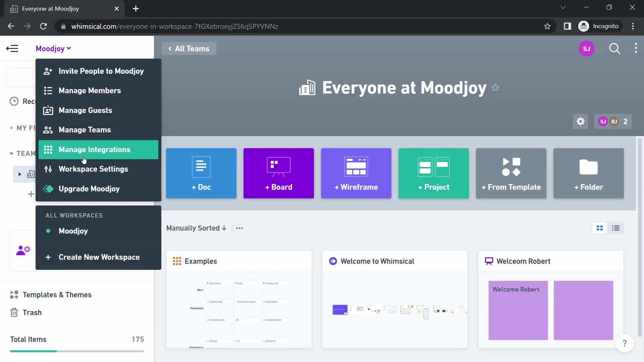The height and width of the screenshot is (362, 644).
Task: Click the site lock icon in address bar
Action: [x=63, y=26]
